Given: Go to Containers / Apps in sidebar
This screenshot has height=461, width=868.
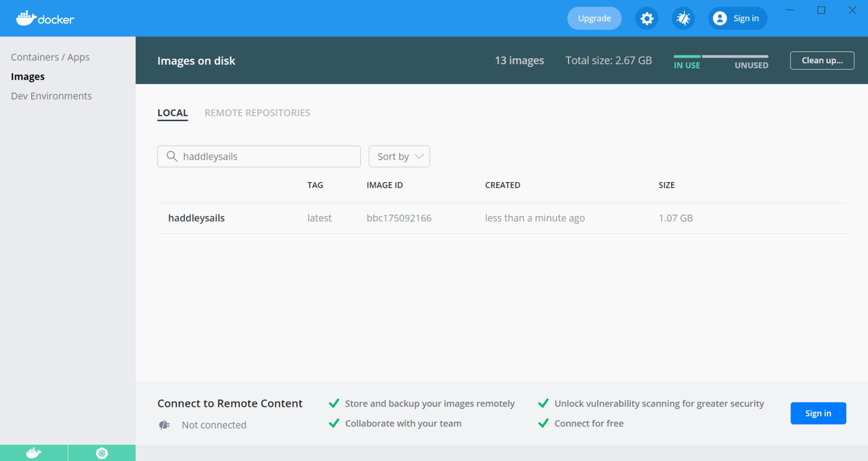Looking at the screenshot, I should (x=50, y=57).
